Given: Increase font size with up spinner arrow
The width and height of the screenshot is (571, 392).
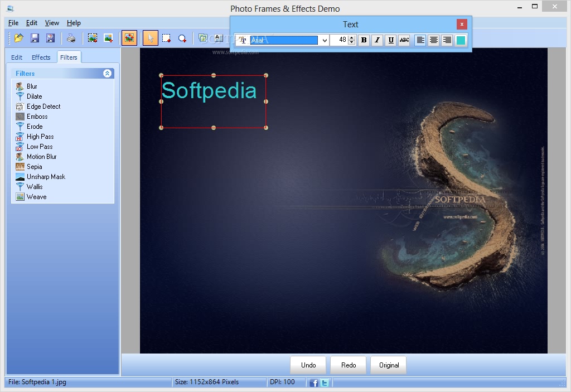Looking at the screenshot, I should pyautogui.click(x=351, y=37).
